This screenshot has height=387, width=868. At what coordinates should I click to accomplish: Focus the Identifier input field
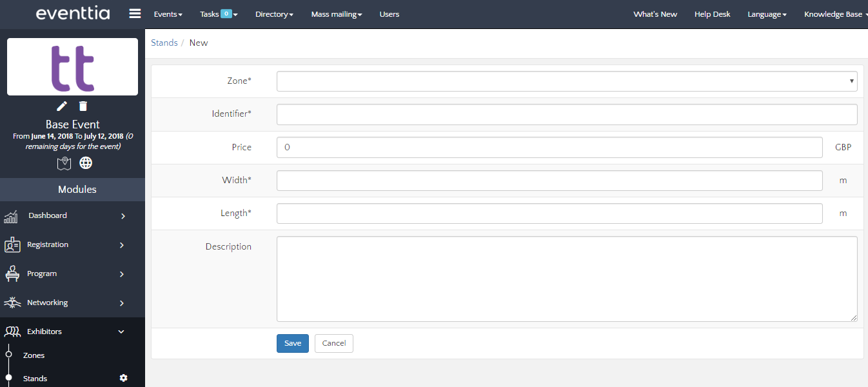click(567, 114)
